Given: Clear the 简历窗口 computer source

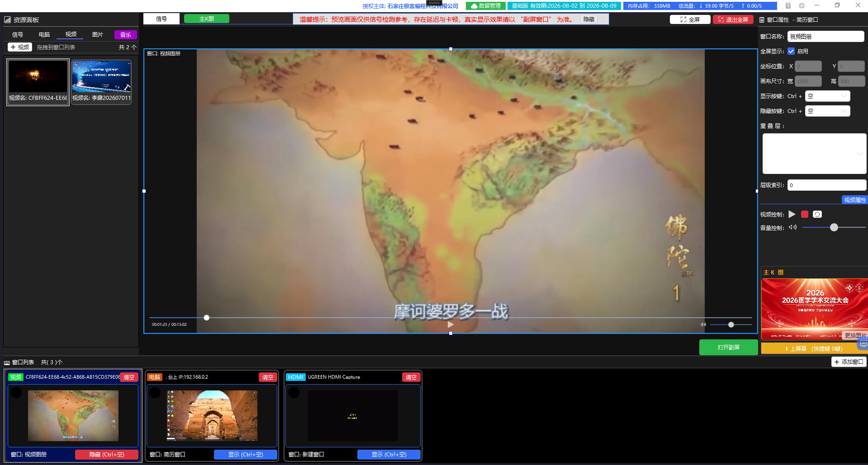Looking at the screenshot, I should click(x=268, y=377).
